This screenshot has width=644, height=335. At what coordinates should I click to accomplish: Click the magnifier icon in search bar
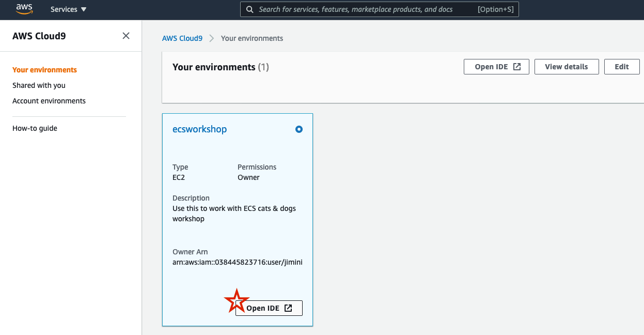coord(250,9)
